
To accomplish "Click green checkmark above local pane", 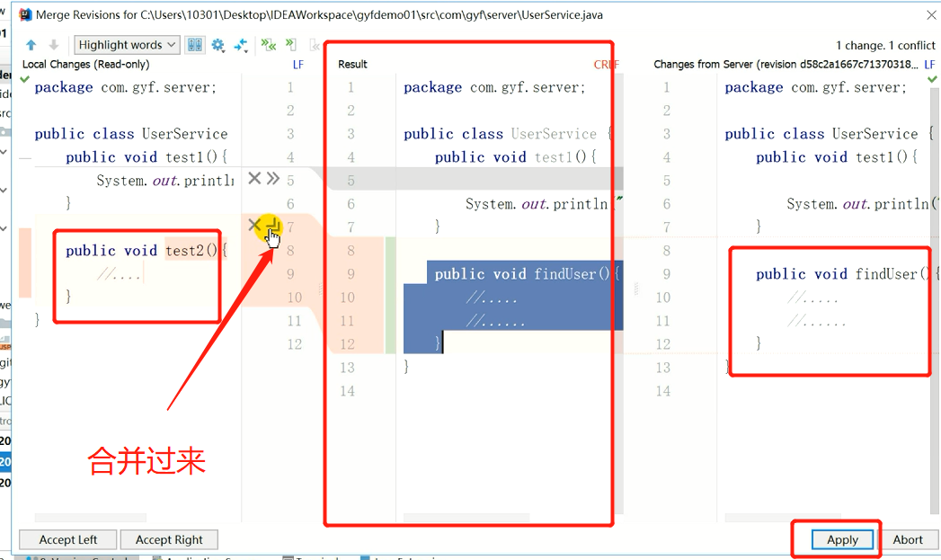I will [x=24, y=78].
